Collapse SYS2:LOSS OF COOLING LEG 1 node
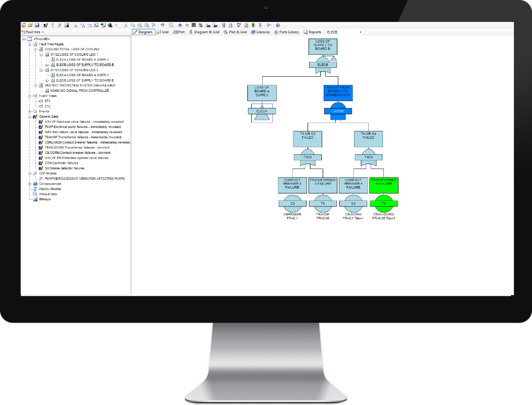This screenshot has height=405, width=532. coord(41,54)
